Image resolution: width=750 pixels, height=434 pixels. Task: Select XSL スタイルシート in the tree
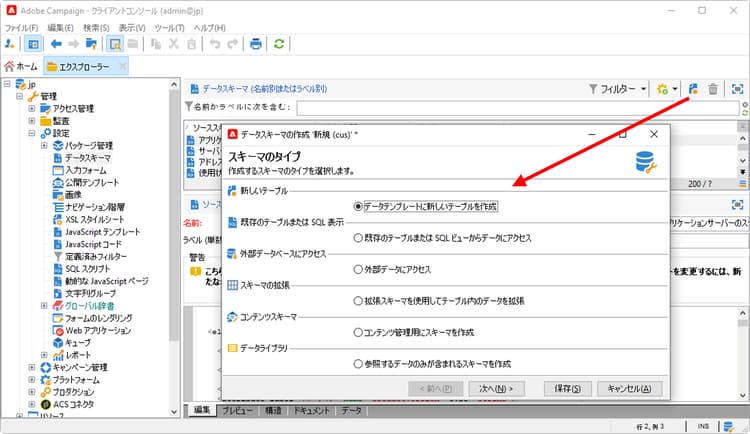coord(95,220)
